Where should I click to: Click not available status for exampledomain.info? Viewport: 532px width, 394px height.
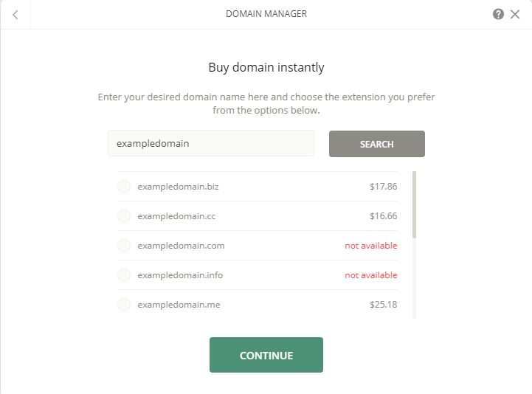click(371, 275)
